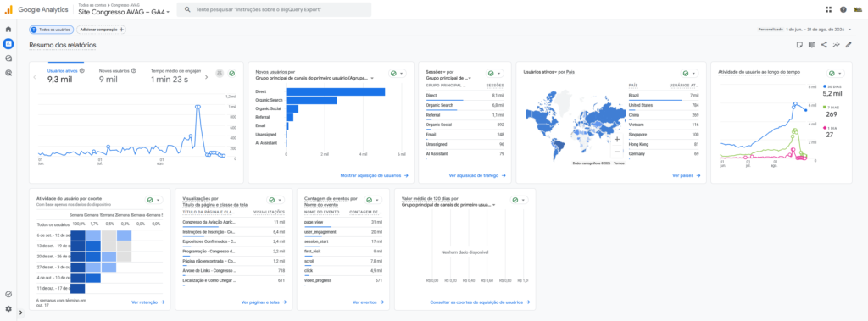Click Adicionar comparação button
This screenshot has width=868, height=321.
(x=102, y=30)
